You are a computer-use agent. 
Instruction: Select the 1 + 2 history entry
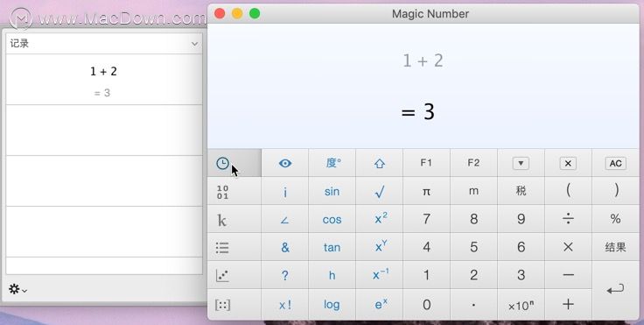click(104, 80)
